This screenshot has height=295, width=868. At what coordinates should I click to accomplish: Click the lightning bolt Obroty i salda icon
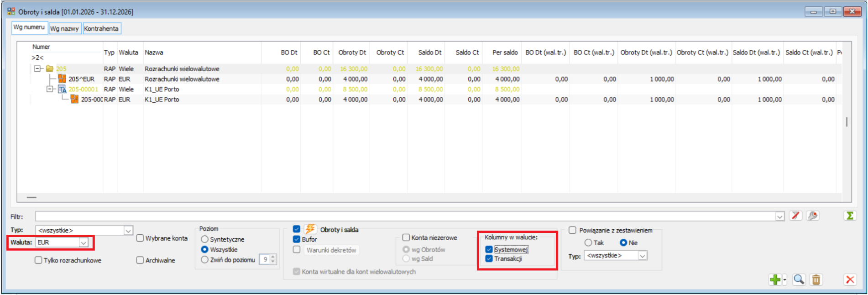coord(310,229)
